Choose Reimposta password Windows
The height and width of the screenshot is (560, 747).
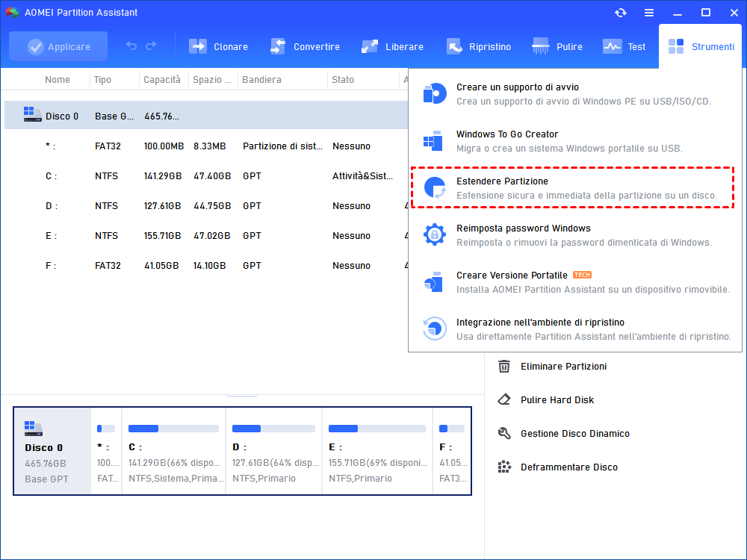[x=575, y=234]
